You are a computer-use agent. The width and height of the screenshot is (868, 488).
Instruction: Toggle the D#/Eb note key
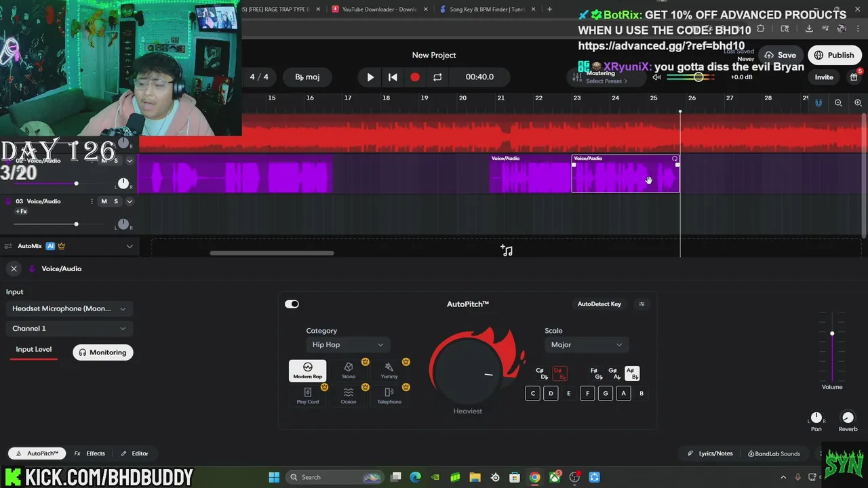559,373
